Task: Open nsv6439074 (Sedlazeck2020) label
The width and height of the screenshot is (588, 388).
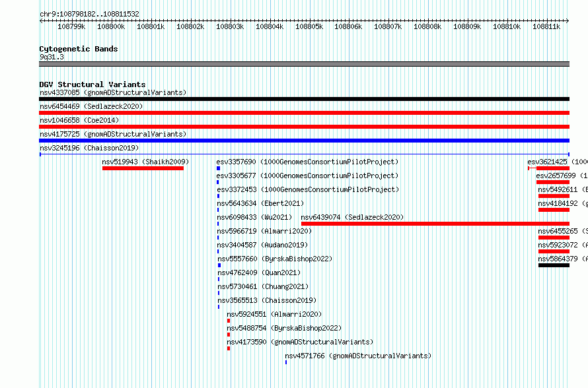Action: click(x=352, y=217)
